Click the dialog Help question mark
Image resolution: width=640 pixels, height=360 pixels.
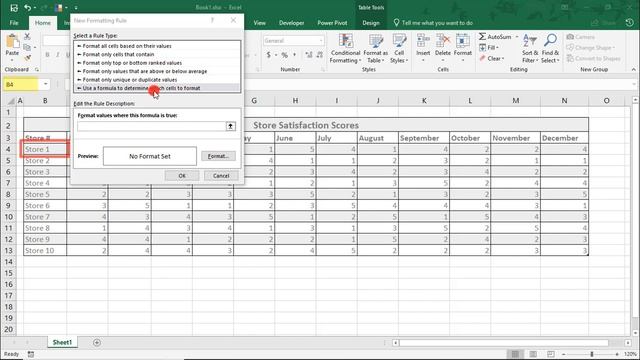tap(212, 20)
